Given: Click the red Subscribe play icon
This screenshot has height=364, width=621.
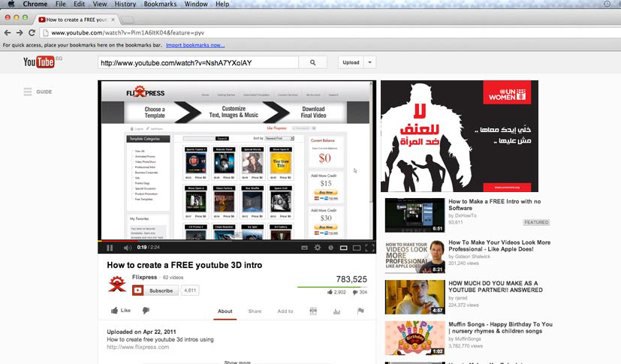Looking at the screenshot, I should [138, 290].
